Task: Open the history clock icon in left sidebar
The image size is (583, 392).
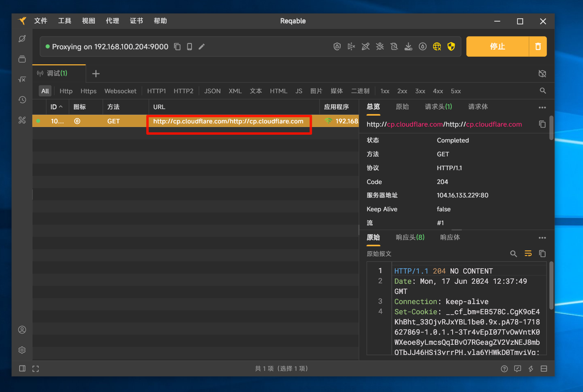Action: click(x=22, y=100)
